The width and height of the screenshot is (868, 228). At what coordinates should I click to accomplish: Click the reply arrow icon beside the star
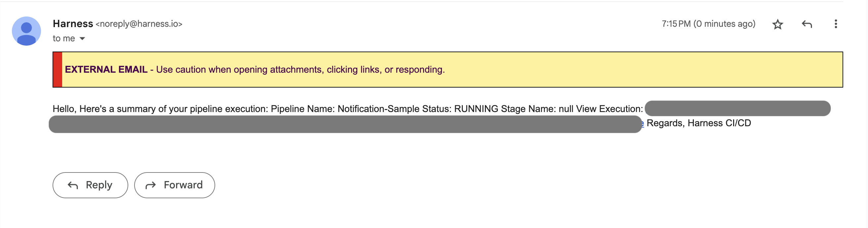pyautogui.click(x=807, y=24)
